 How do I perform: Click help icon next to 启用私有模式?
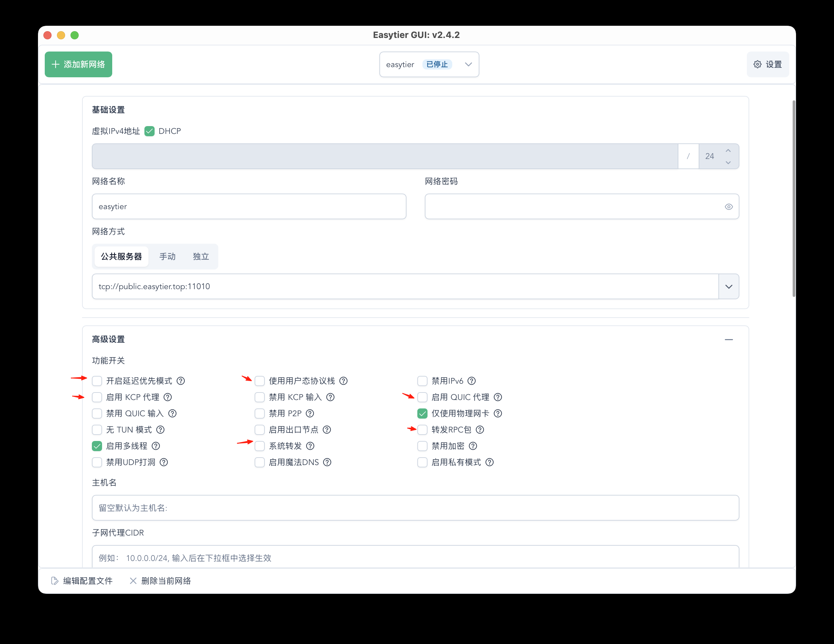click(x=490, y=462)
